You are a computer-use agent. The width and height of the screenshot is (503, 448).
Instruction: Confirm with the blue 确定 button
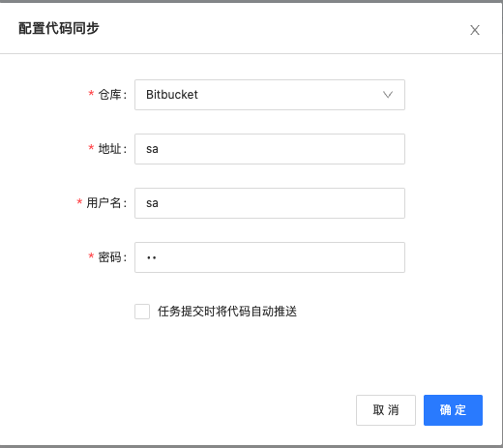pos(453,410)
